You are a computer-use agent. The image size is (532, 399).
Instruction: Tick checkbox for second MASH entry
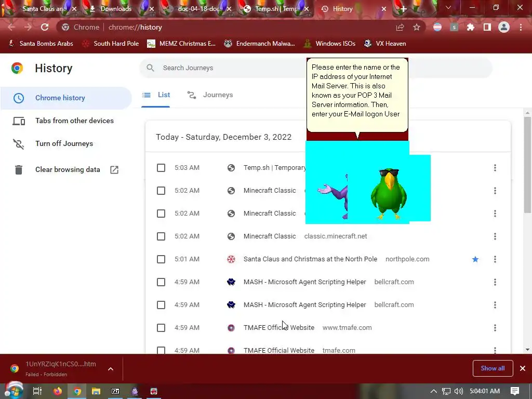click(x=161, y=304)
